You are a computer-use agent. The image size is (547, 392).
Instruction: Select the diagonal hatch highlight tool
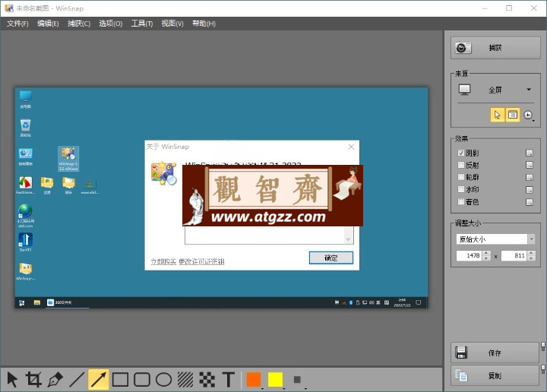pos(185,379)
